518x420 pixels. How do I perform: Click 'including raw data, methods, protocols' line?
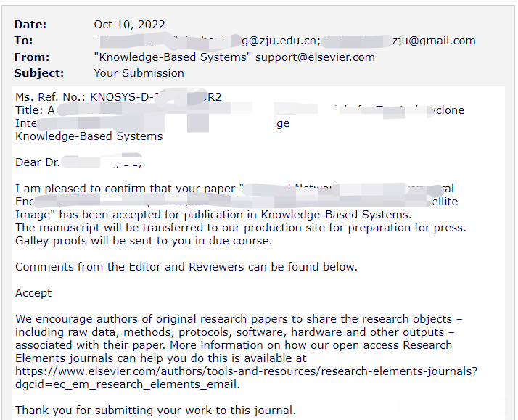tap(234, 332)
